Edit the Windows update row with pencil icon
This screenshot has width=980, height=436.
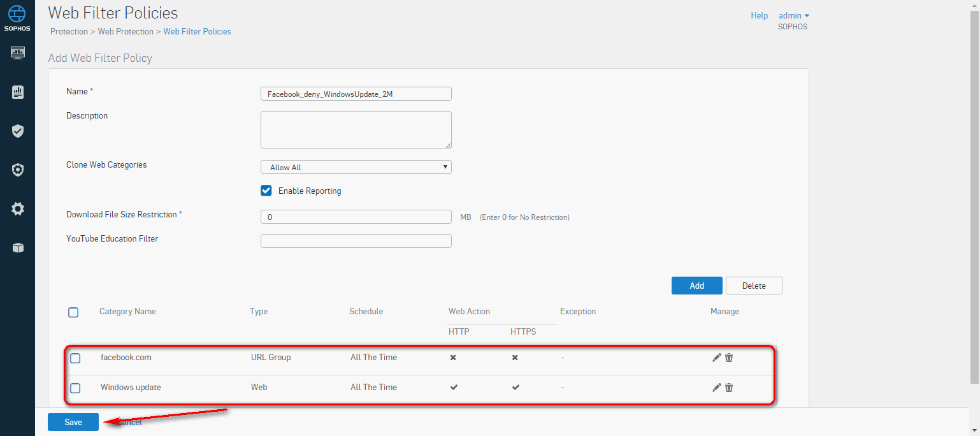[717, 388]
